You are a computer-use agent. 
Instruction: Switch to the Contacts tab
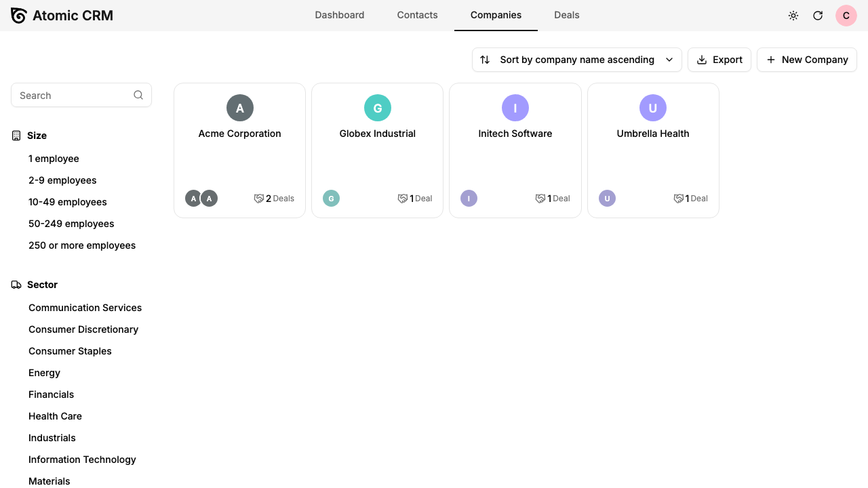click(418, 15)
